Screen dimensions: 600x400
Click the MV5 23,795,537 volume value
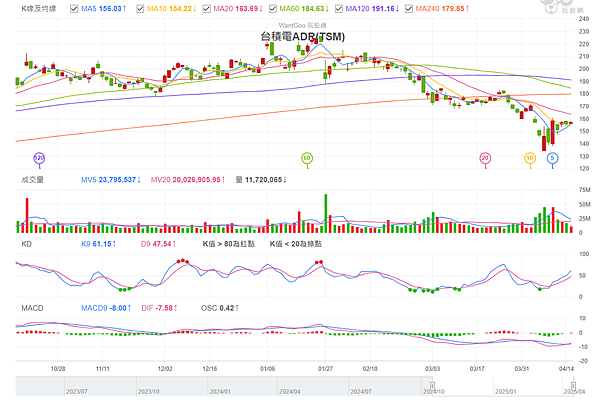click(111, 180)
